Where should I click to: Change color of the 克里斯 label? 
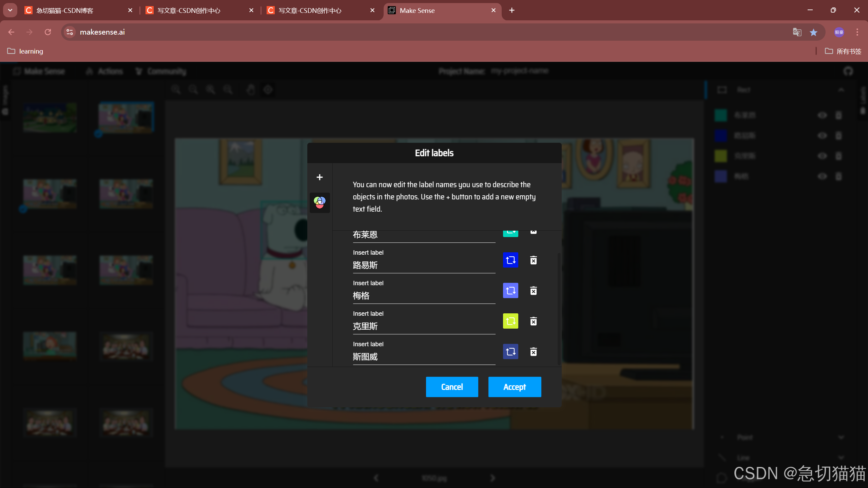[510, 321]
